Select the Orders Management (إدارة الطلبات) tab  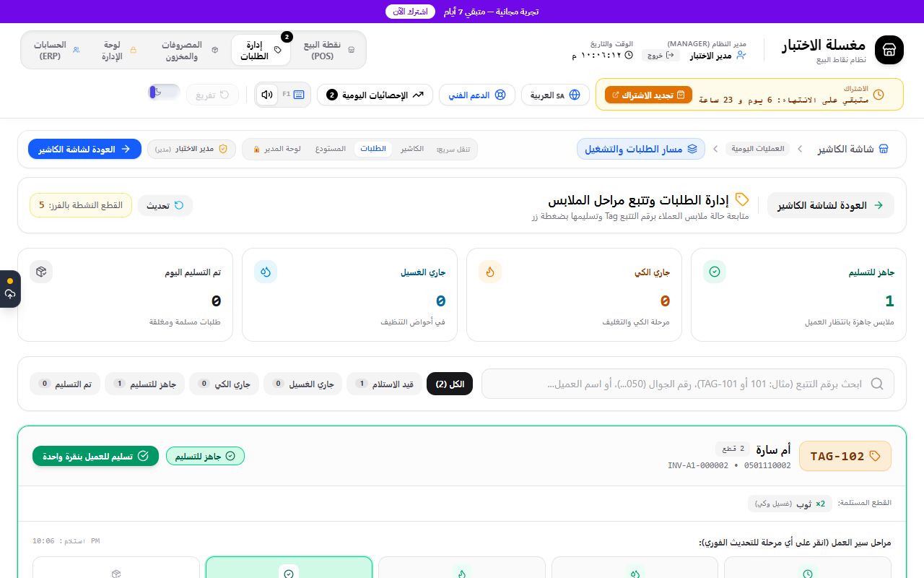click(x=261, y=50)
